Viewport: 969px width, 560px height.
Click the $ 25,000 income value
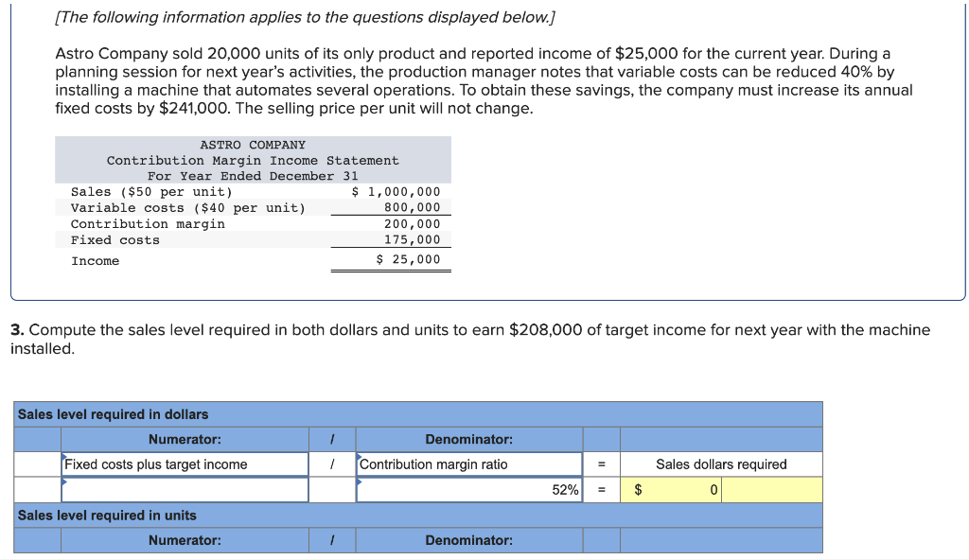click(x=409, y=259)
